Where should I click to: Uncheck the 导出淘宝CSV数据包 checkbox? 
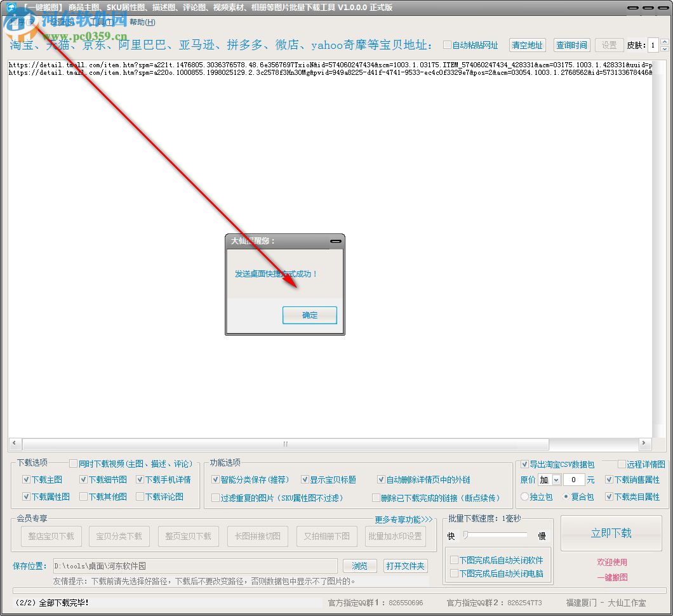[x=524, y=464]
